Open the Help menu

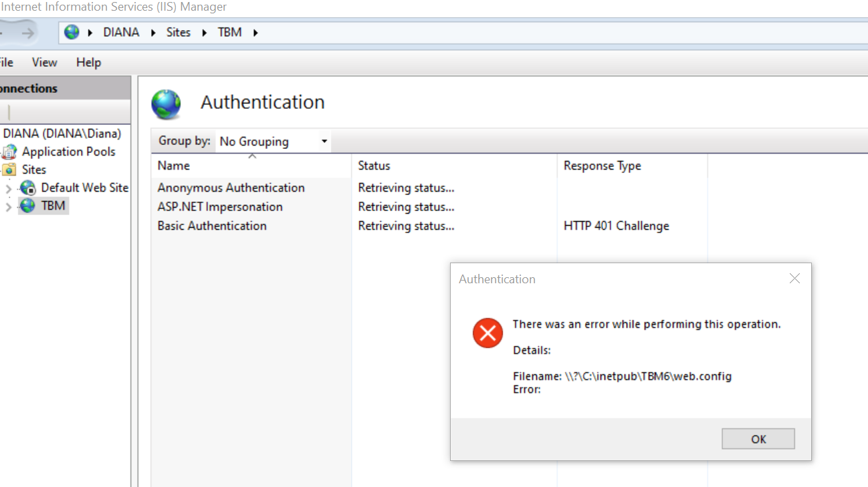tap(88, 62)
